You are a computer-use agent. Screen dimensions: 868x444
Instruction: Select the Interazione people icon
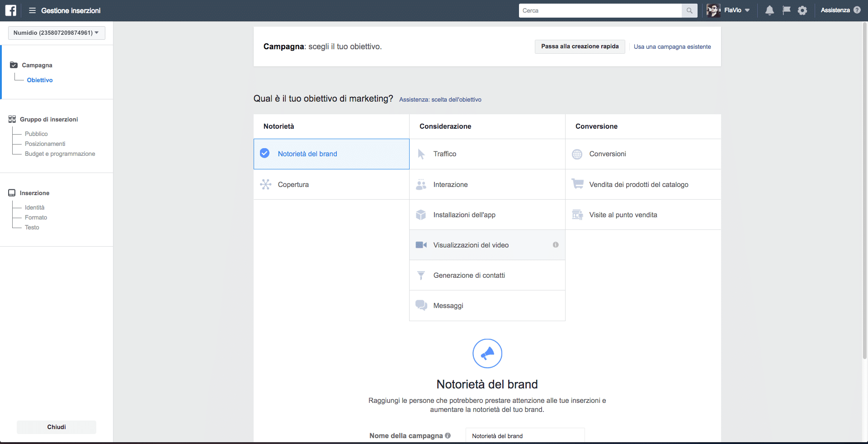pyautogui.click(x=421, y=185)
